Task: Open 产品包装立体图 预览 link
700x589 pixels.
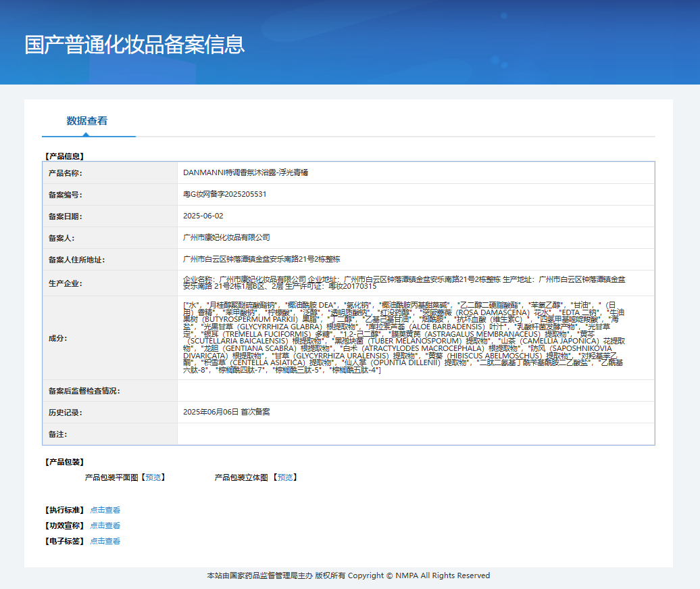Action: point(285,477)
